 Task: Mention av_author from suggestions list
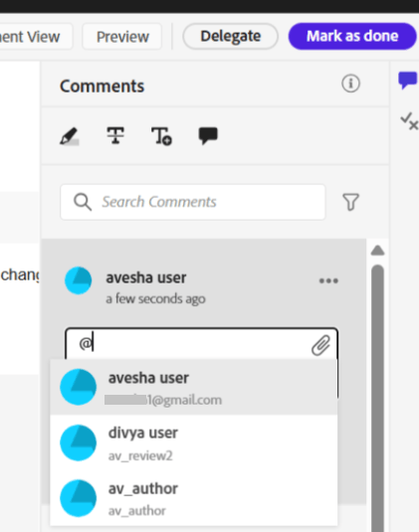click(x=193, y=498)
